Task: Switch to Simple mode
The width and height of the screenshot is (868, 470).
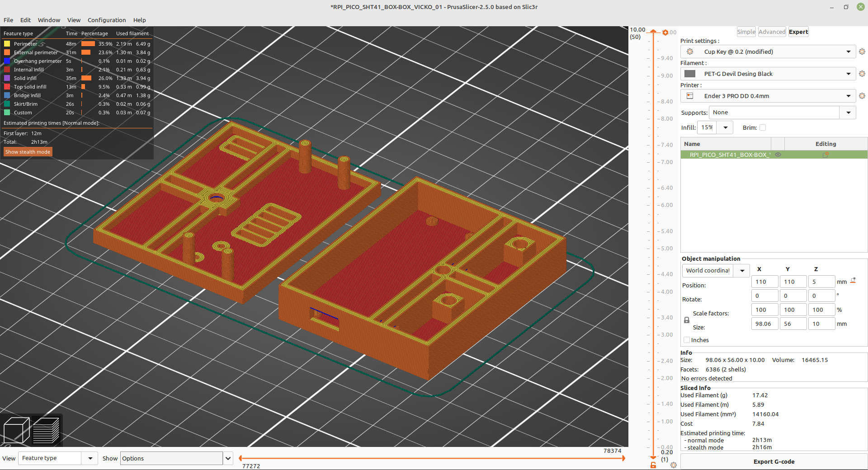Action: pos(746,32)
